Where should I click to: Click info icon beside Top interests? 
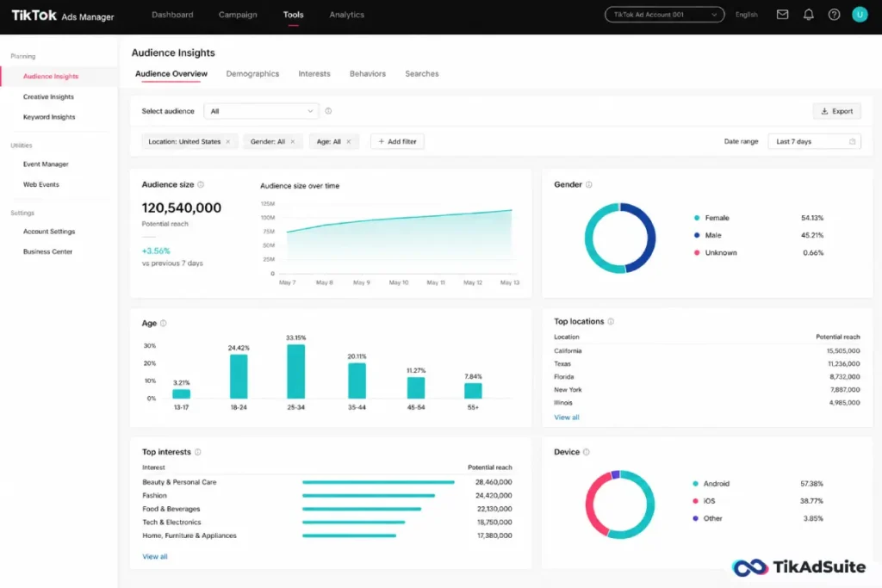[x=198, y=452]
